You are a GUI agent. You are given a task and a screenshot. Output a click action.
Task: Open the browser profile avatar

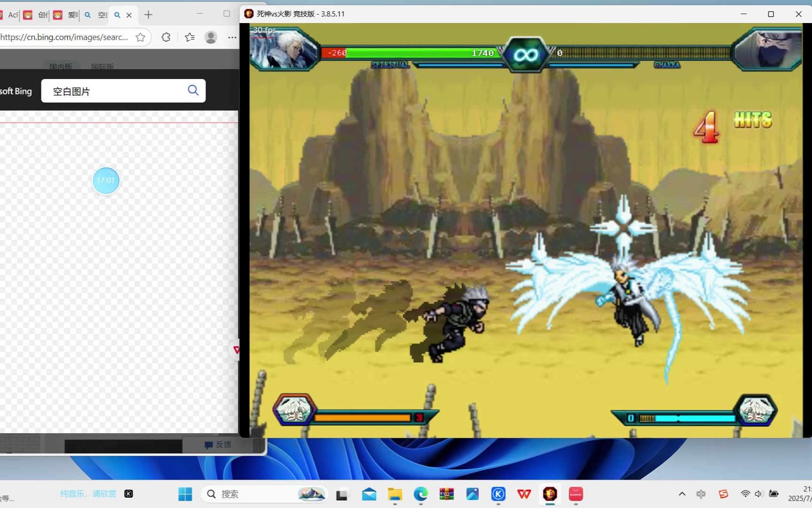pos(211,37)
